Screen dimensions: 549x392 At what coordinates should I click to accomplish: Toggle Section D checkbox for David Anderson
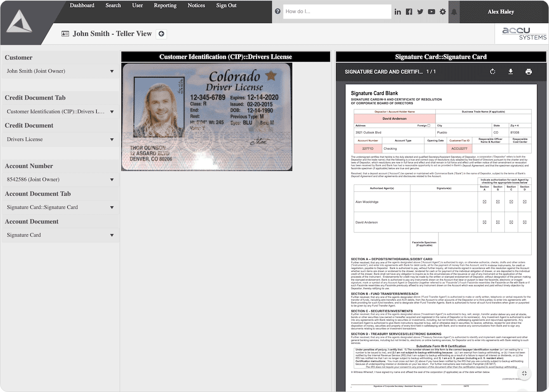525,222
